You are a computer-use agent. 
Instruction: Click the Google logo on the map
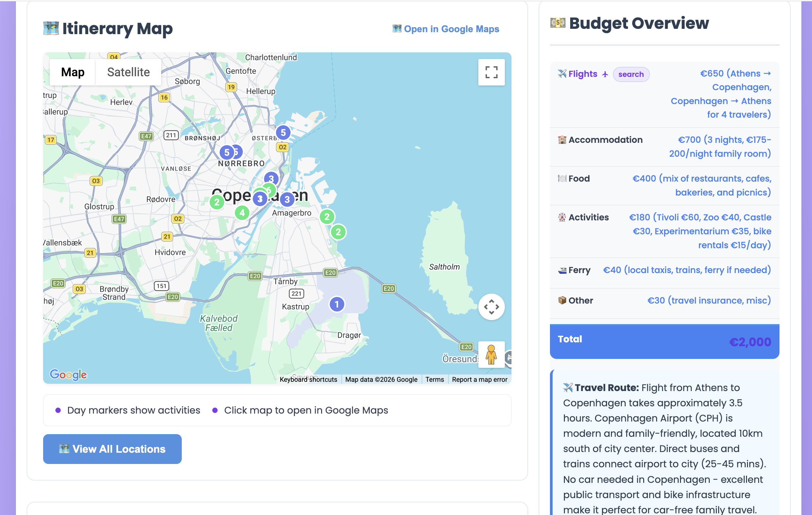tap(68, 374)
